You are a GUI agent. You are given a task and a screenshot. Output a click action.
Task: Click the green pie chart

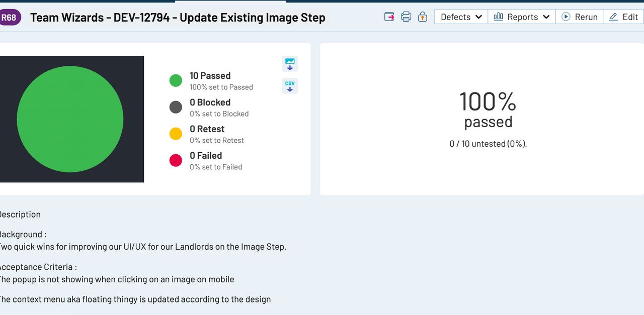click(70, 119)
